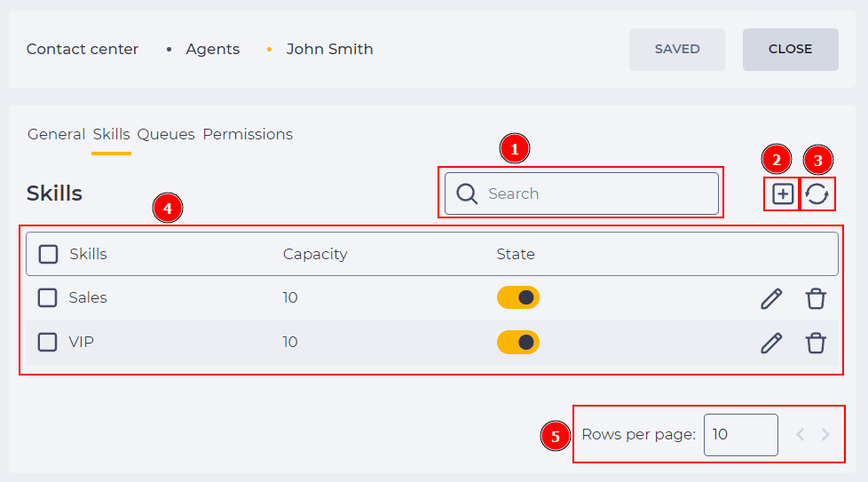Edit the VIP skill with pencil icon

pyautogui.click(x=771, y=343)
